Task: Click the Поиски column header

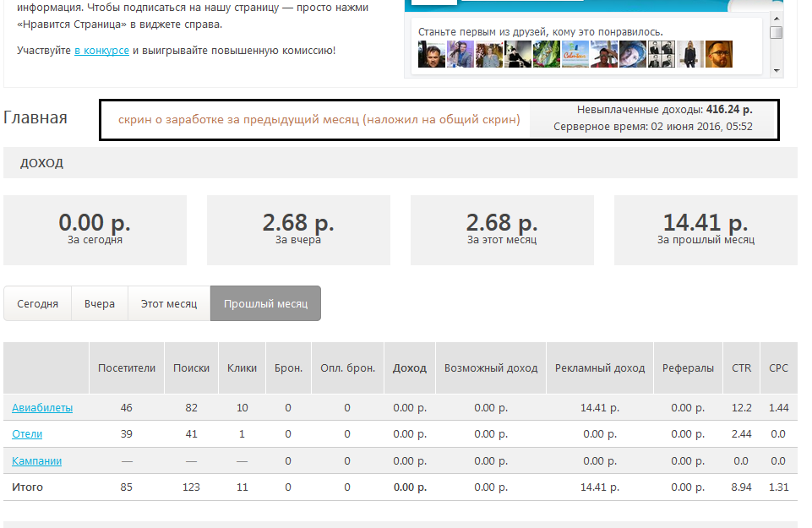Action: coord(191,368)
